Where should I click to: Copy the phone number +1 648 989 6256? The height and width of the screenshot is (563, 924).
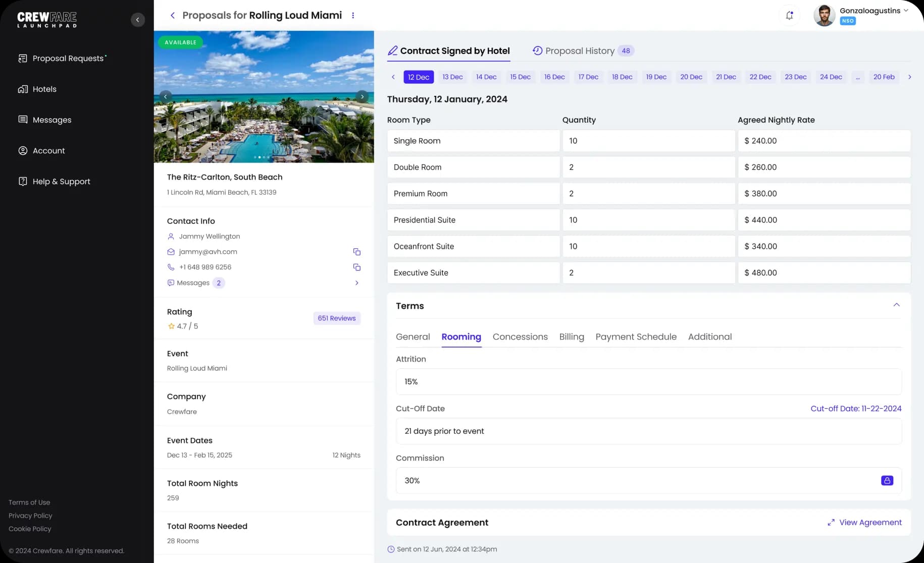tap(357, 267)
